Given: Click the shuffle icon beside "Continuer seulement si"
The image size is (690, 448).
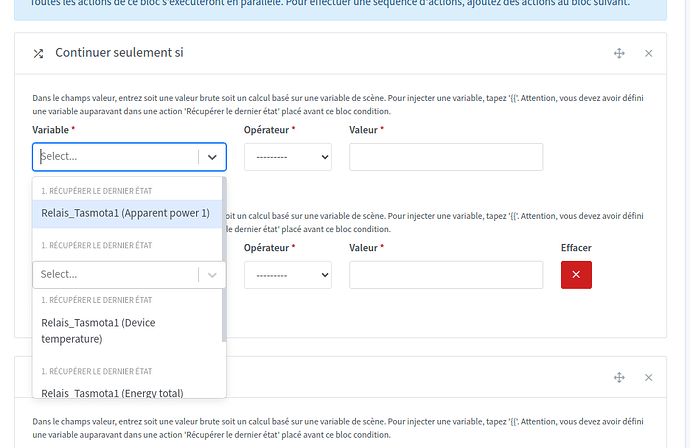Looking at the screenshot, I should [x=38, y=53].
